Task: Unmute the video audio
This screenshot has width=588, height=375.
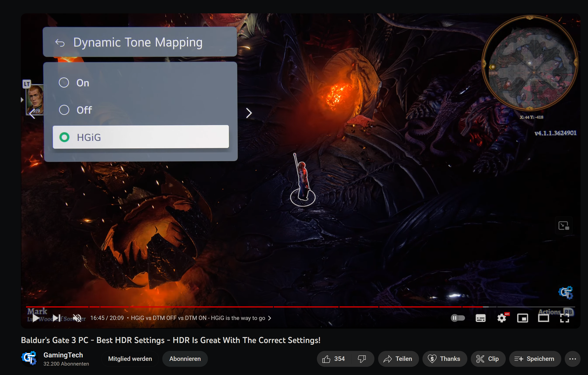Action: click(77, 318)
